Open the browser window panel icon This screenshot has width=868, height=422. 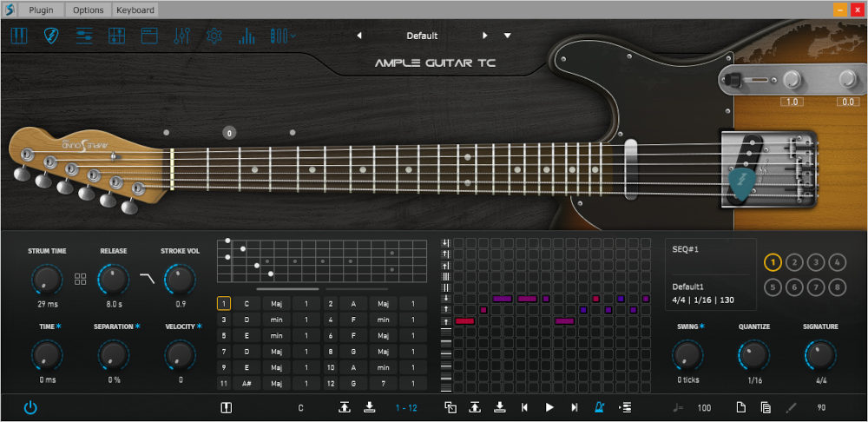[x=149, y=36]
